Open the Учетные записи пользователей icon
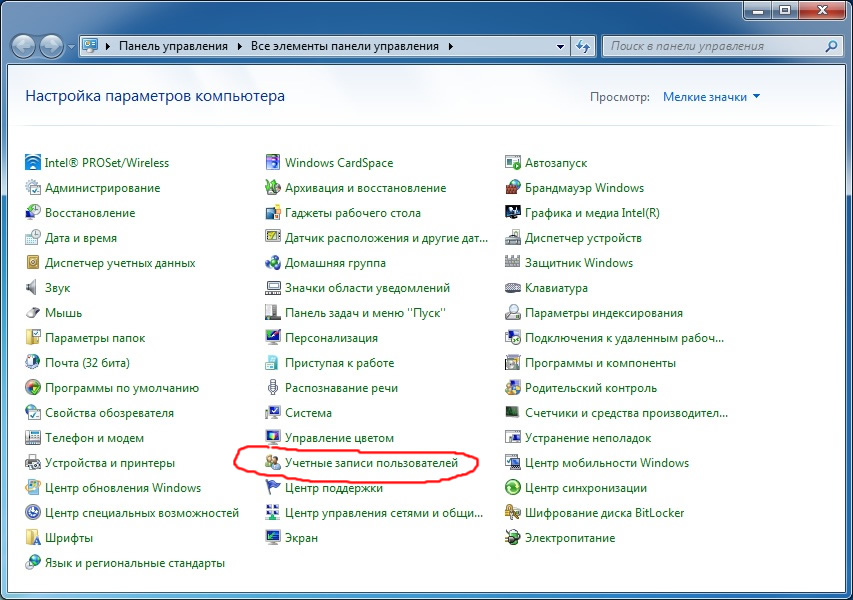The height and width of the screenshot is (600, 853). [x=273, y=463]
